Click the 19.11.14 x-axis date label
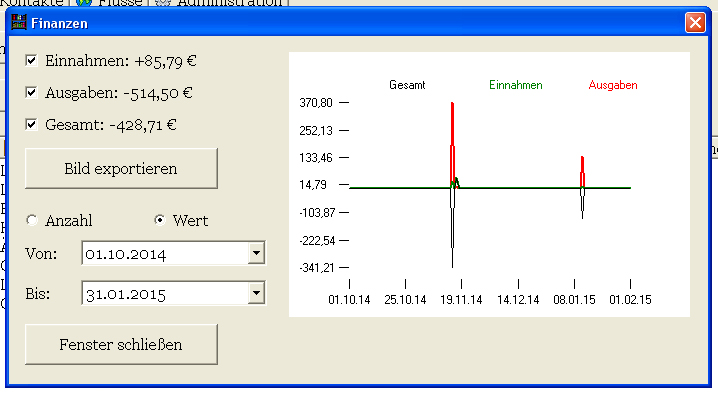Viewport: 718px width, 394px height. click(461, 300)
